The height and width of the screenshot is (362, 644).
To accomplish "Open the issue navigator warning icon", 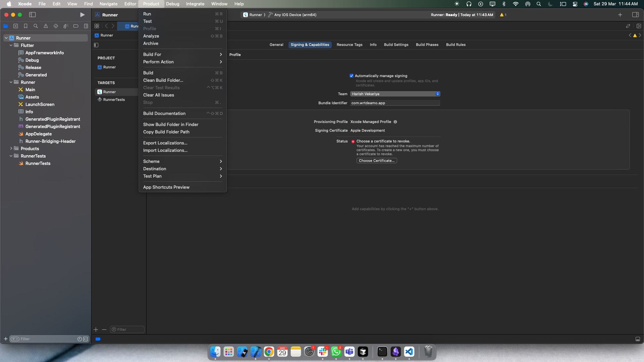I will (46, 26).
